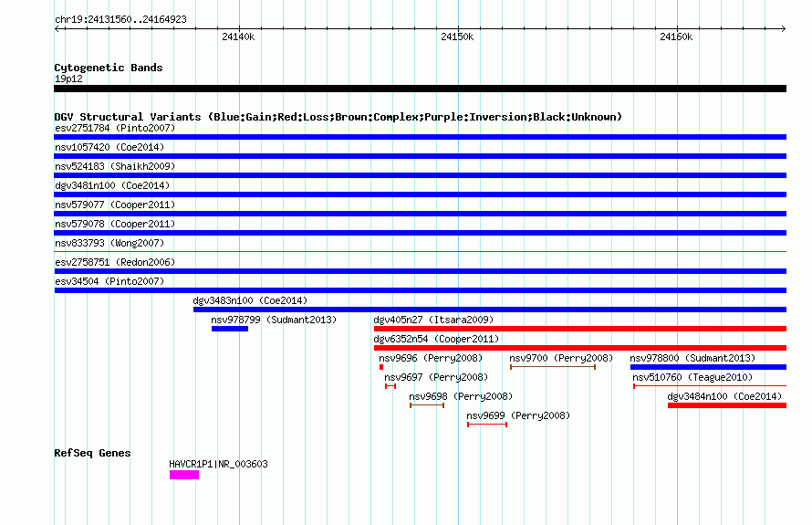Image resolution: width=812 pixels, height=525 pixels.
Task: Click the dgv405n27 (Itsara2009) red loss bar
Action: [580, 329]
